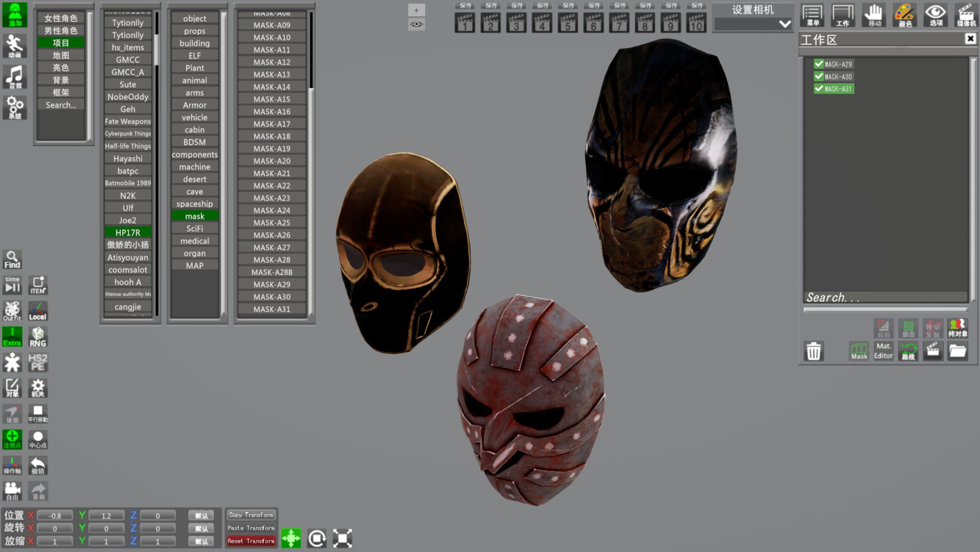Click the position X value field

click(x=55, y=516)
